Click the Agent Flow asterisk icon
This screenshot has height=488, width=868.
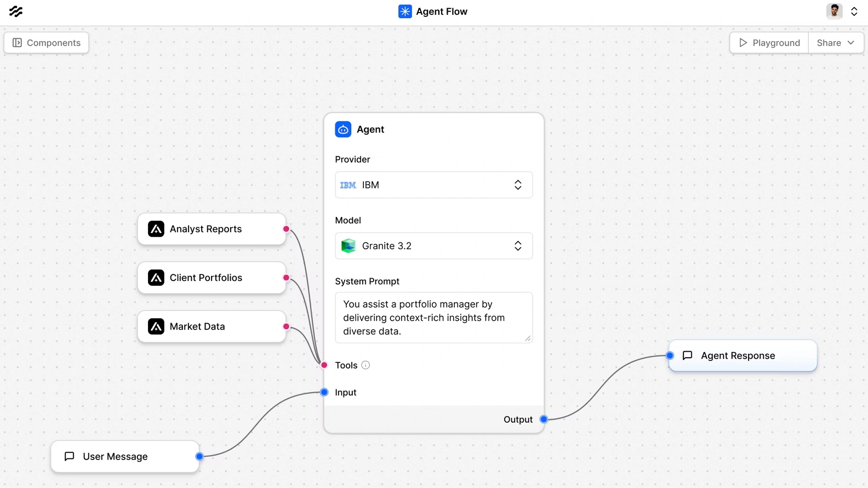pos(404,12)
